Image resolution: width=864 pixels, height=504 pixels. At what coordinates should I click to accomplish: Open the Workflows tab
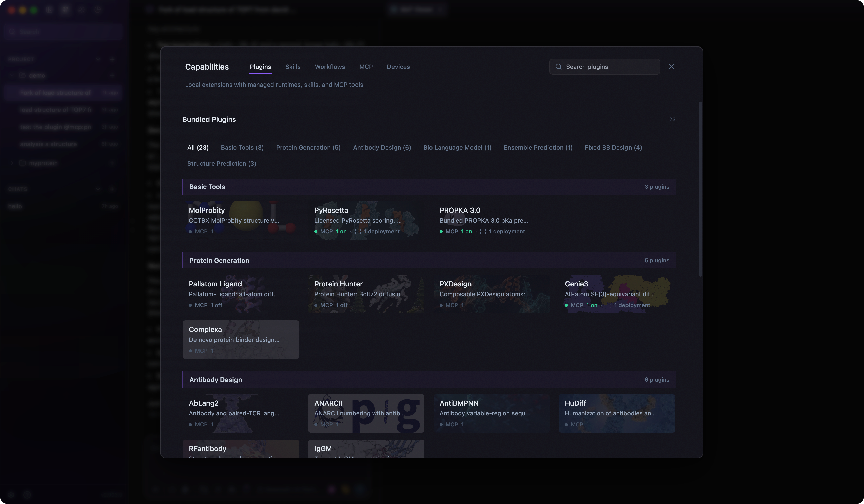click(330, 67)
